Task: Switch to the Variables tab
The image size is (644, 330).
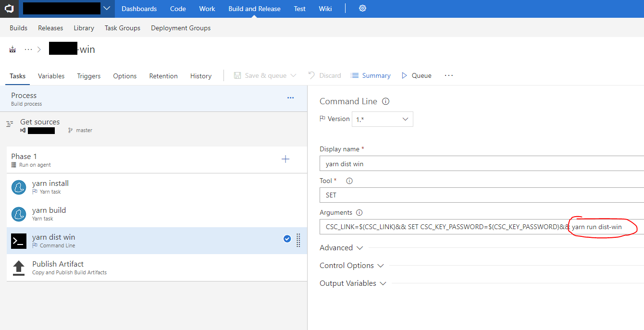Action: tap(51, 76)
